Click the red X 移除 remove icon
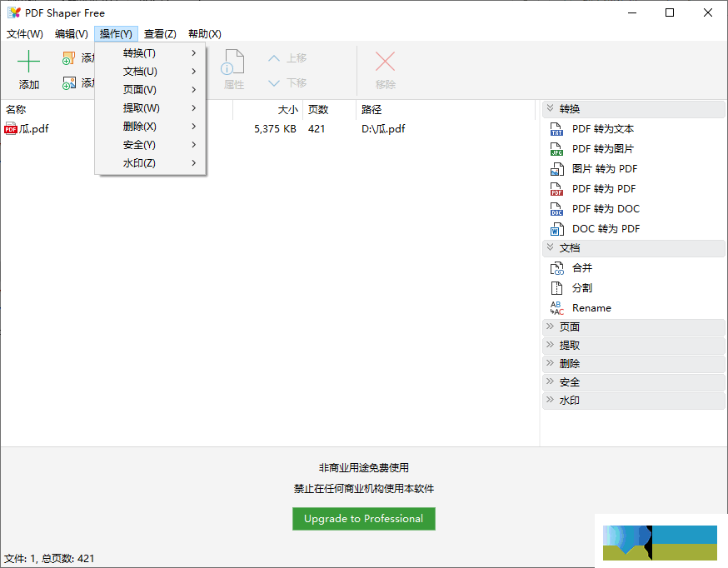 385,62
